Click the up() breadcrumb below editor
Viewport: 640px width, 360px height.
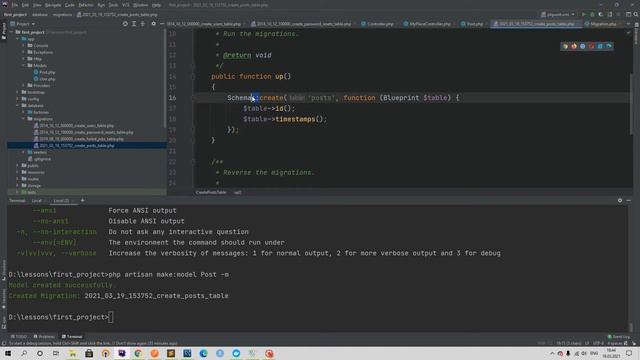(238, 192)
